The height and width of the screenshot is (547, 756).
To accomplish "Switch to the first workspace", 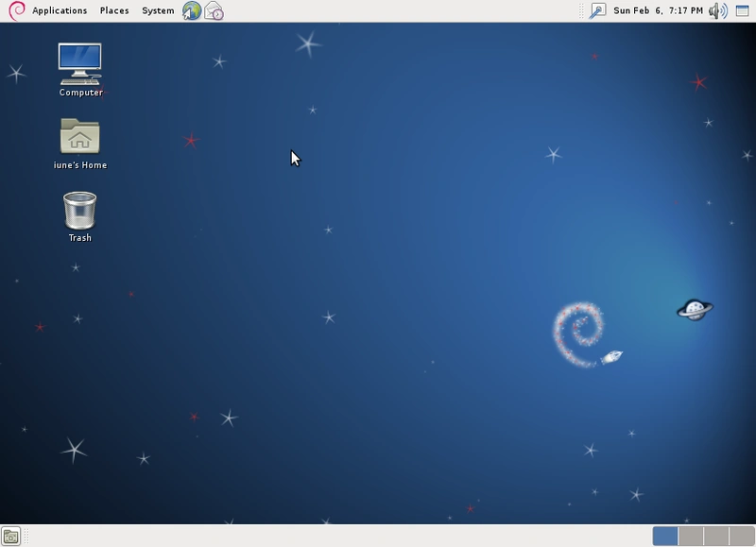I will 665,536.
